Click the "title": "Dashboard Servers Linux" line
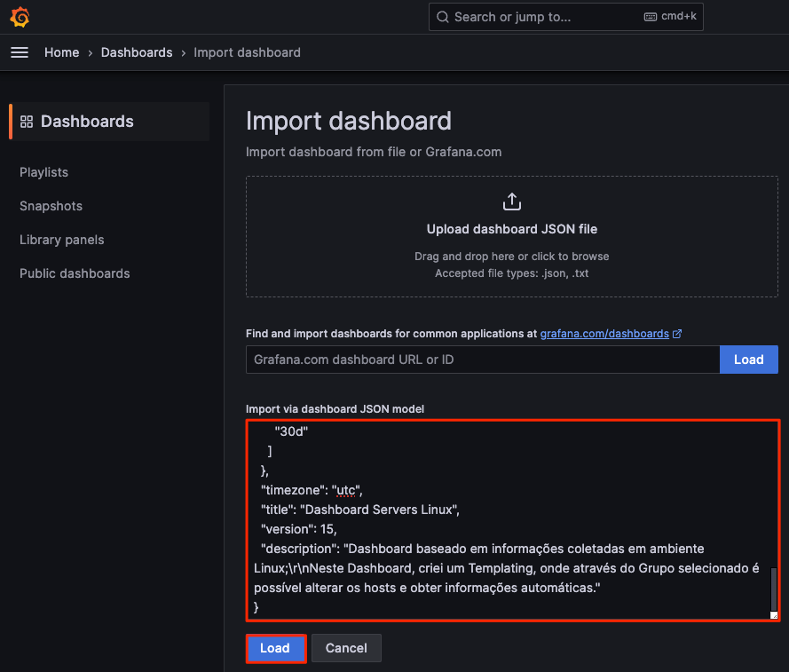The width and height of the screenshot is (789, 672). 359,510
